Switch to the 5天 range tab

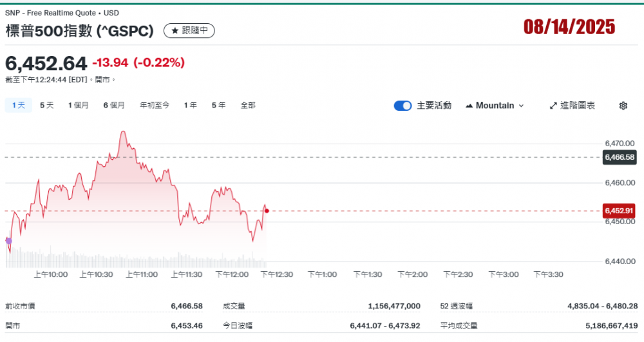[x=47, y=105]
